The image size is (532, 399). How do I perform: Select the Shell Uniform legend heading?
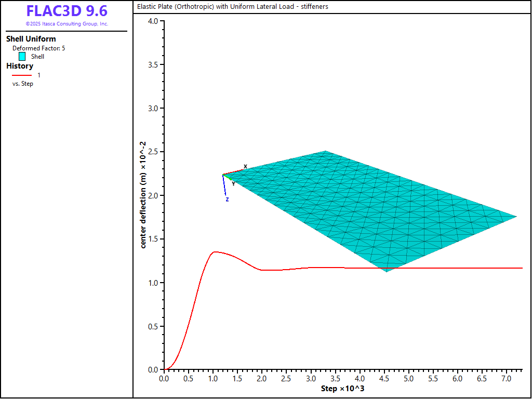click(x=31, y=39)
